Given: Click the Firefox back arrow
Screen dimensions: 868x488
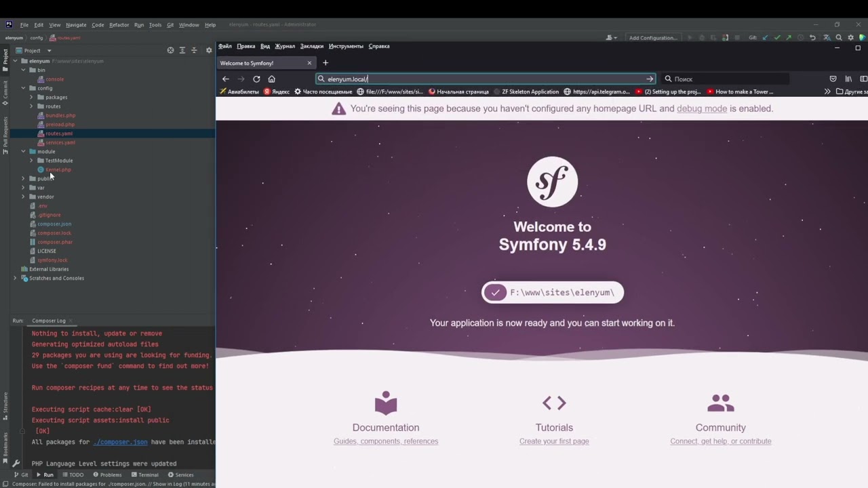Looking at the screenshot, I should (226, 79).
